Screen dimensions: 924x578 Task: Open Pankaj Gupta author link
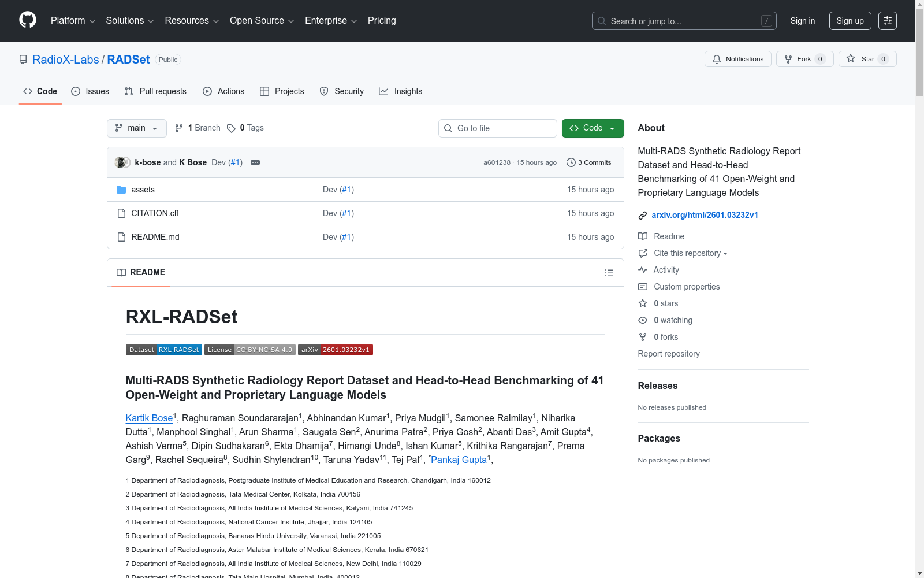(459, 460)
